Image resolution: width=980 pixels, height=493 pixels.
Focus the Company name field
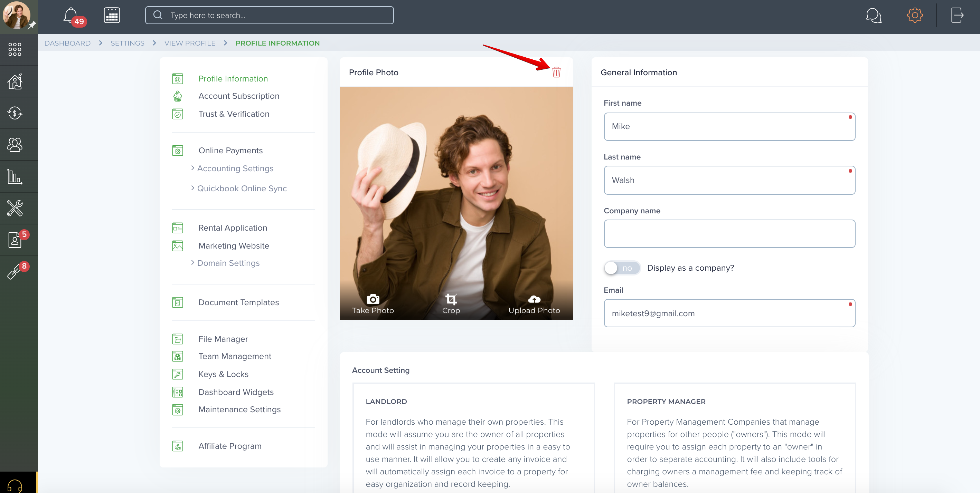pos(729,234)
